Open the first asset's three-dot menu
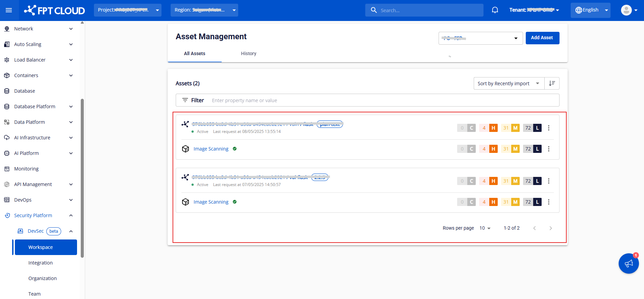The width and height of the screenshot is (644, 299). 548,128
